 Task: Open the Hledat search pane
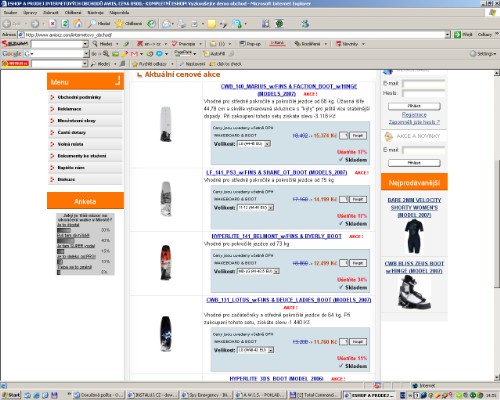(99, 24)
